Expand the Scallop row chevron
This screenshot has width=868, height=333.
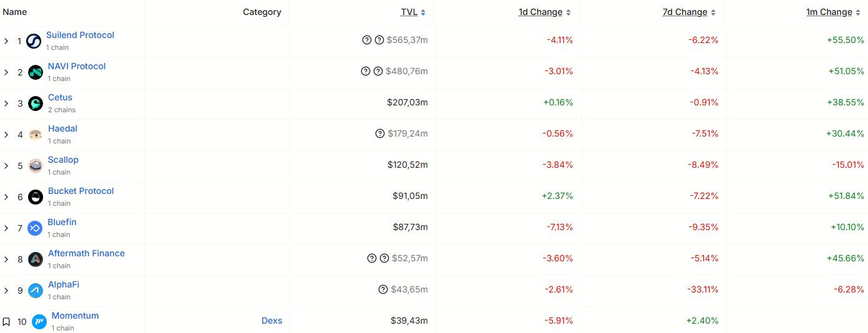pos(6,166)
